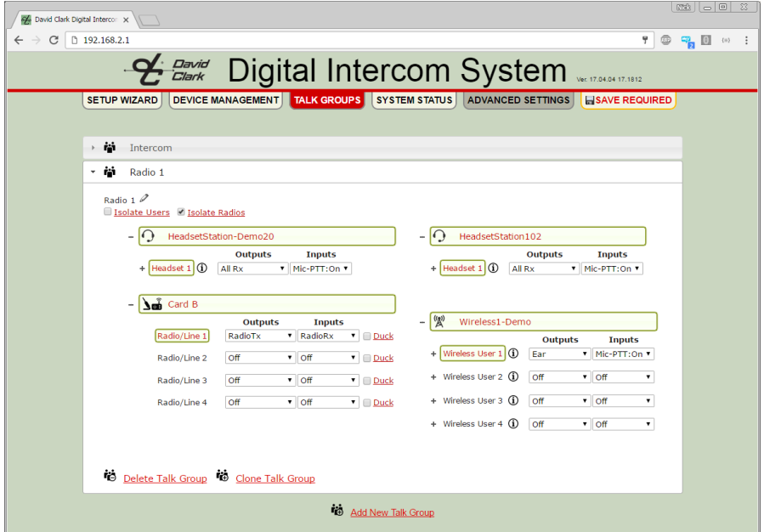
Task: Click the saved password key icon in address bar
Action: (x=645, y=40)
